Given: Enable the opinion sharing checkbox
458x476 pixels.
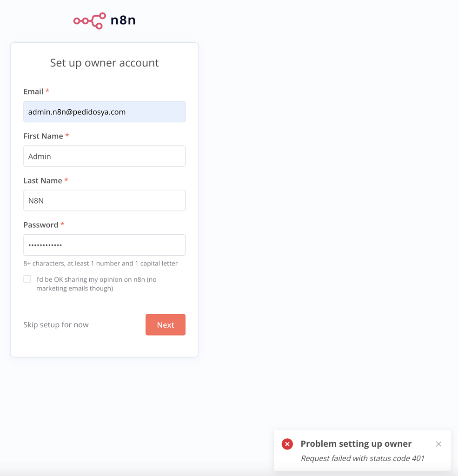Looking at the screenshot, I should pos(27,279).
